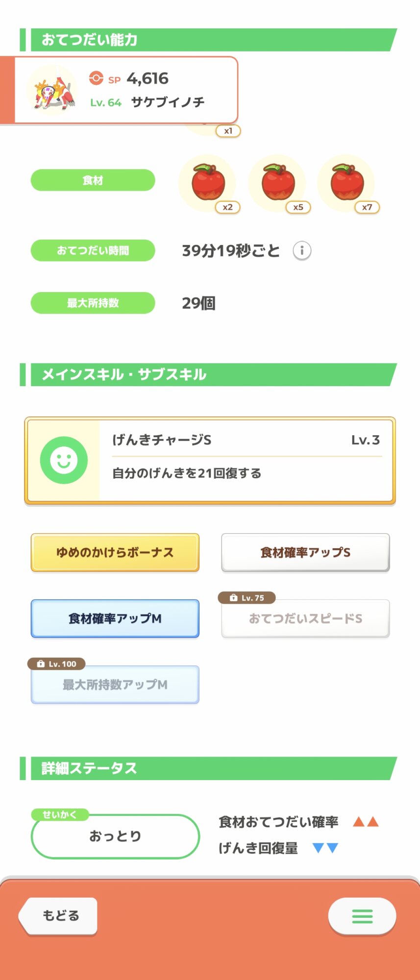Tap the apple ingredient marked x7
420x980 pixels.
tap(347, 183)
